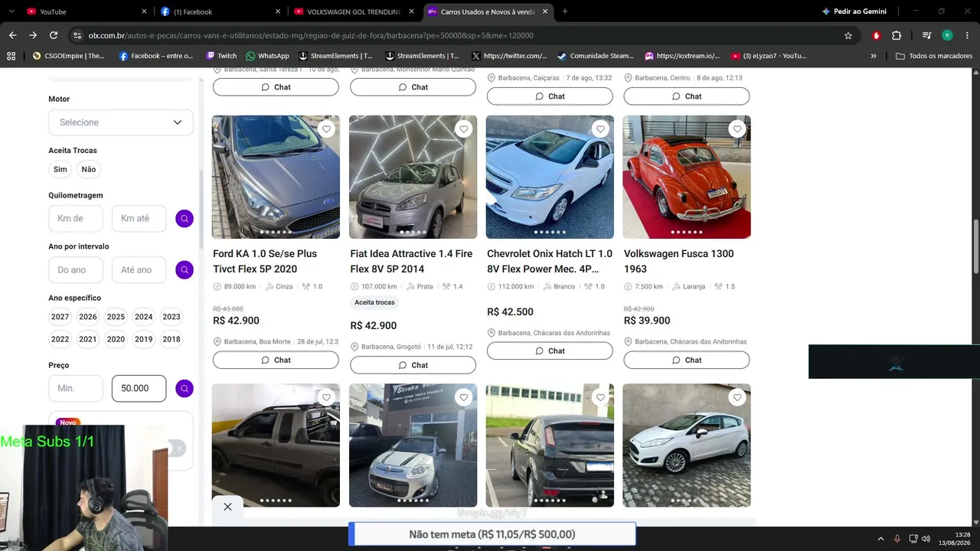The width and height of the screenshot is (980, 551).
Task: Select Não under Aceita Trocas
Action: (89, 169)
